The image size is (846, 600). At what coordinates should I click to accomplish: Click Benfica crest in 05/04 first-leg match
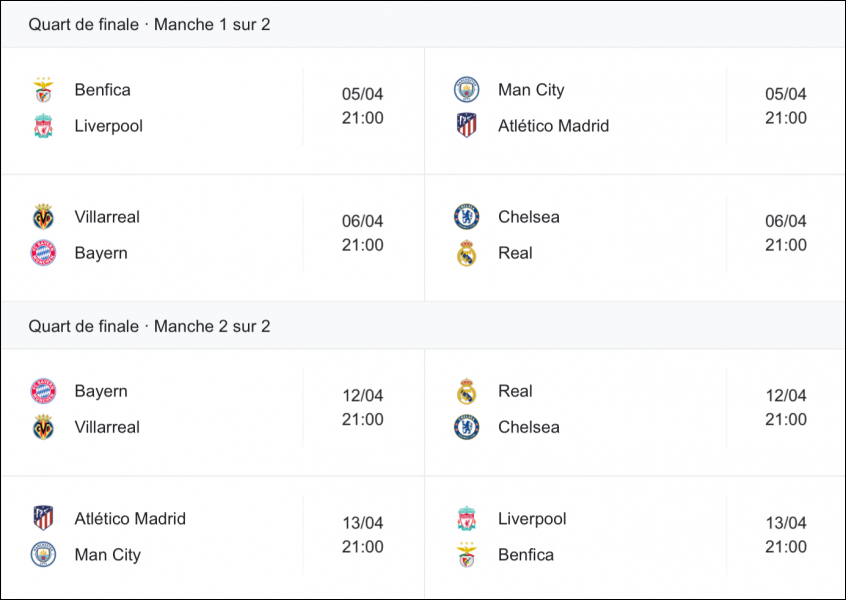[x=43, y=90]
